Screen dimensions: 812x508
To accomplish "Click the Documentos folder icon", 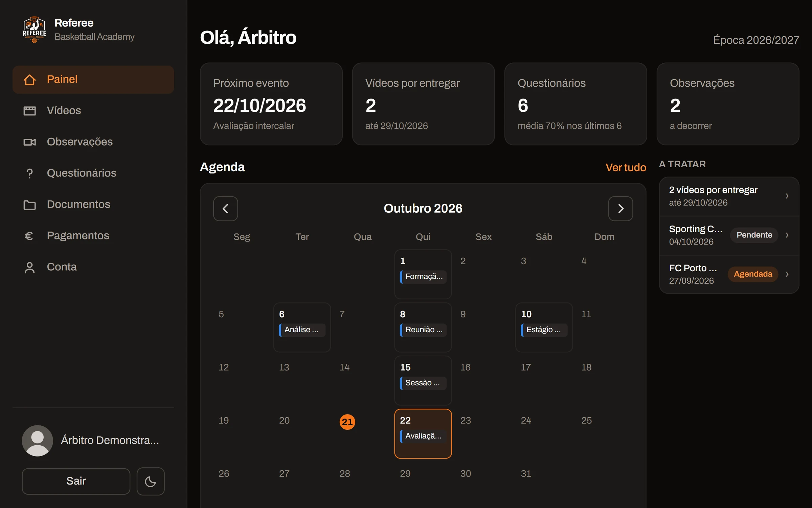I will (30, 205).
